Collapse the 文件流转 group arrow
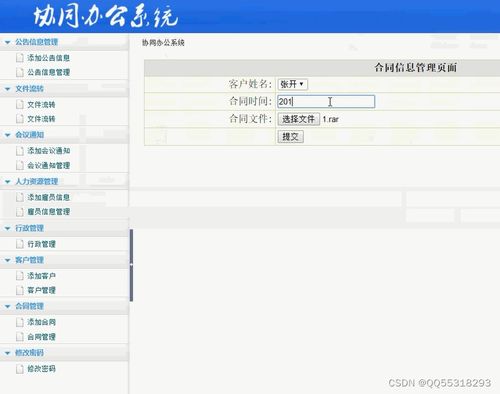500x394 pixels. point(7,89)
